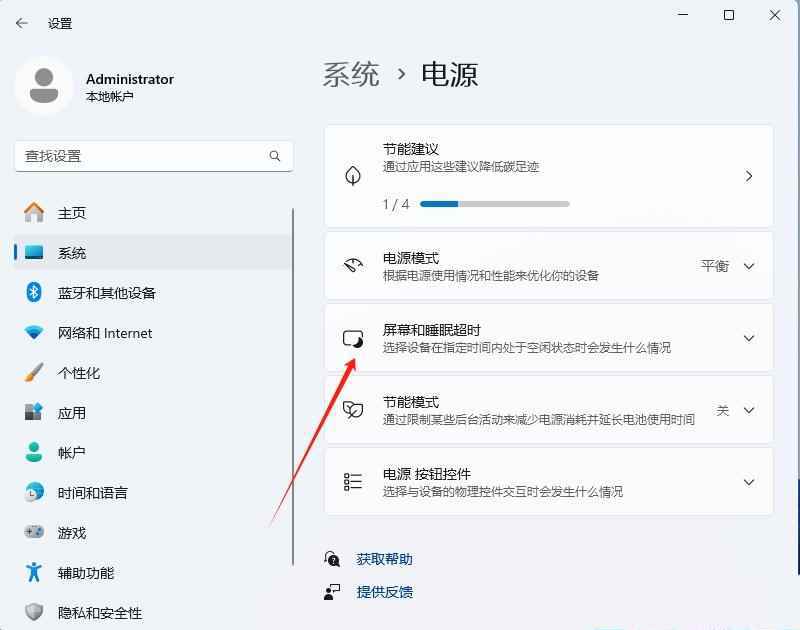Image resolution: width=800 pixels, height=630 pixels.
Task: Open 隐私和安全性 settings
Action: point(154,612)
